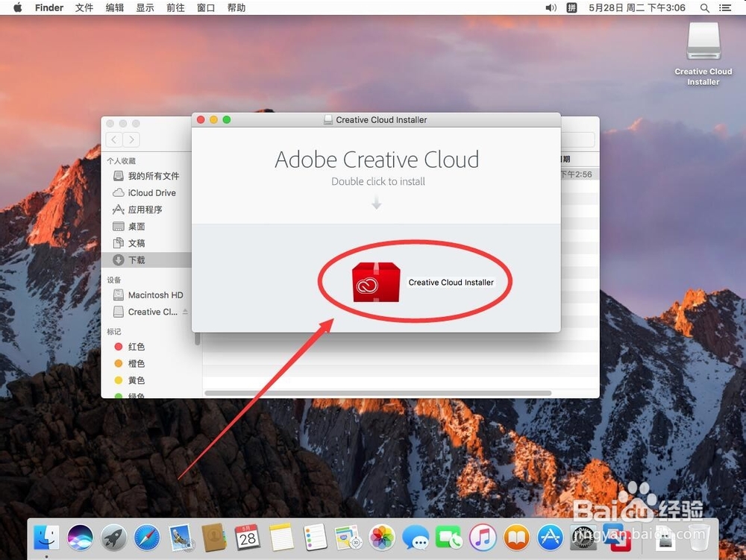Click the volume icon in the menu bar
This screenshot has width=746, height=560.
click(x=551, y=7)
